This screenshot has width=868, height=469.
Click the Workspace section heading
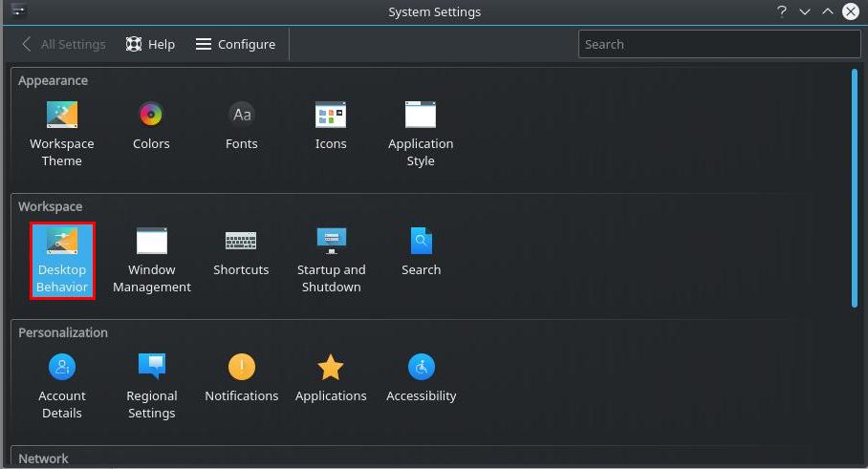51,207
